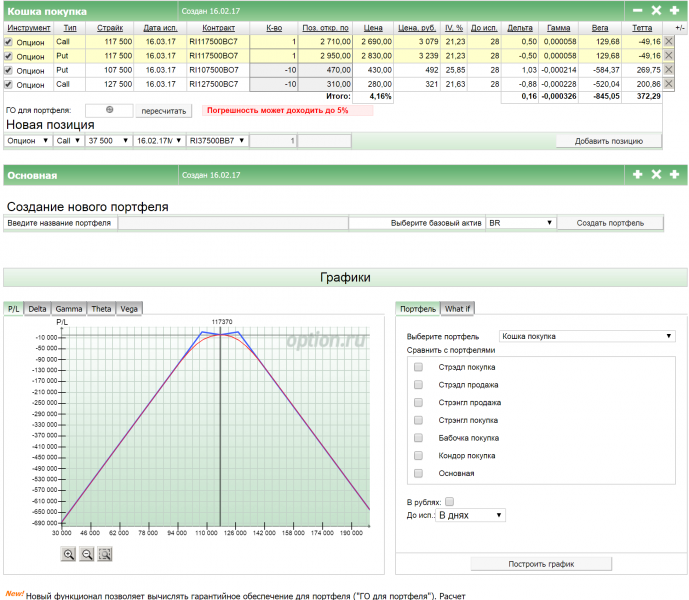Open the 'What if' tab

(458, 309)
